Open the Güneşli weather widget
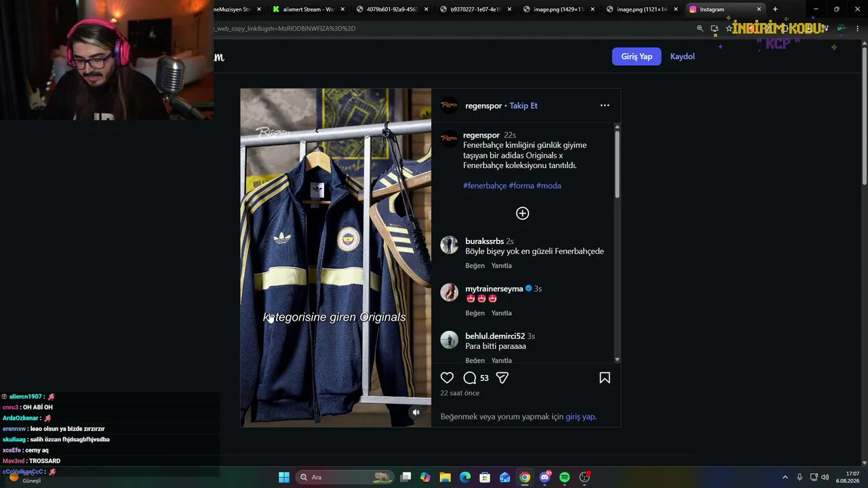This screenshot has height=488, width=868. (24, 477)
